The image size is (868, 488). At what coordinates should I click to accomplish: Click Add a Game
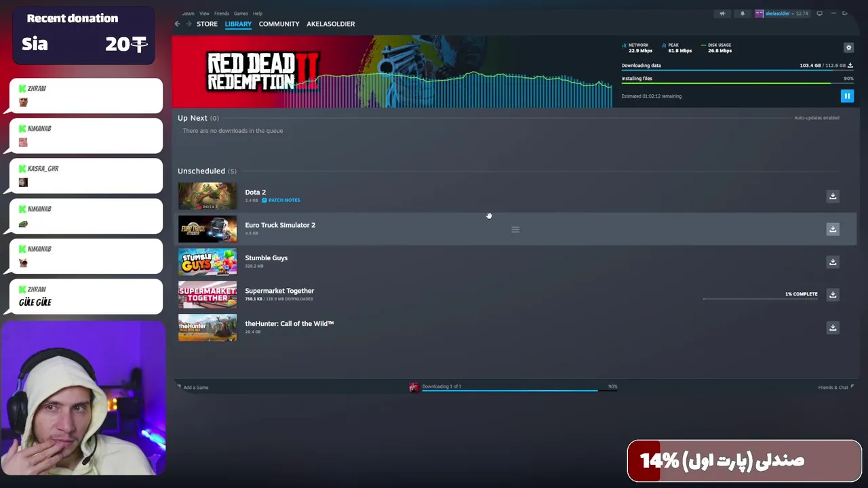195,388
